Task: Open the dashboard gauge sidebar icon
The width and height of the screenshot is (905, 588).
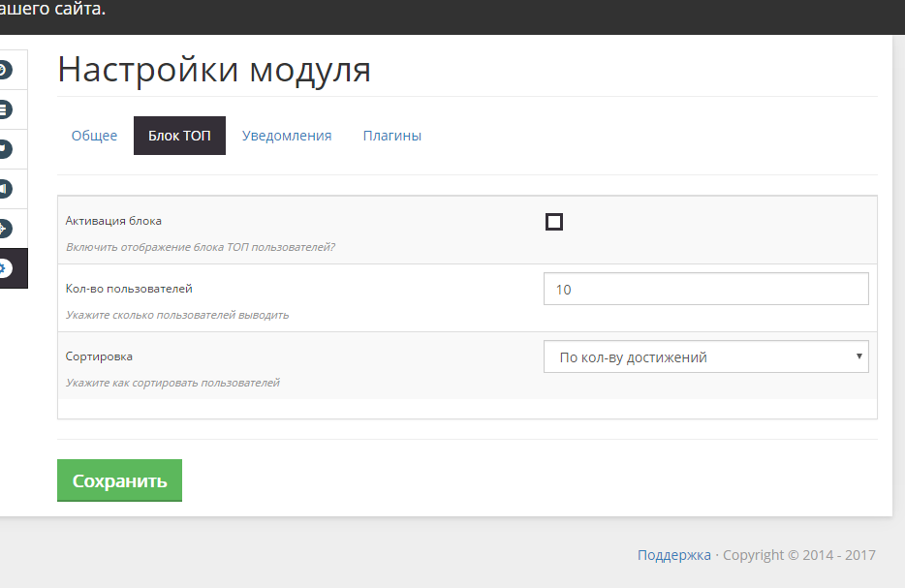Action: coord(5,70)
